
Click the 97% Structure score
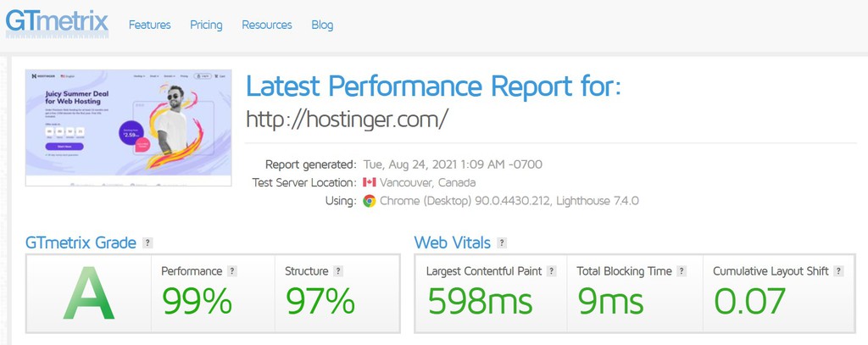(320, 303)
